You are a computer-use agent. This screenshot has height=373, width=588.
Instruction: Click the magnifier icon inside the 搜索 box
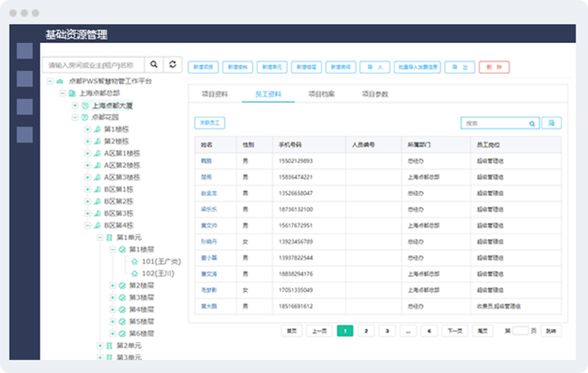[x=532, y=123]
